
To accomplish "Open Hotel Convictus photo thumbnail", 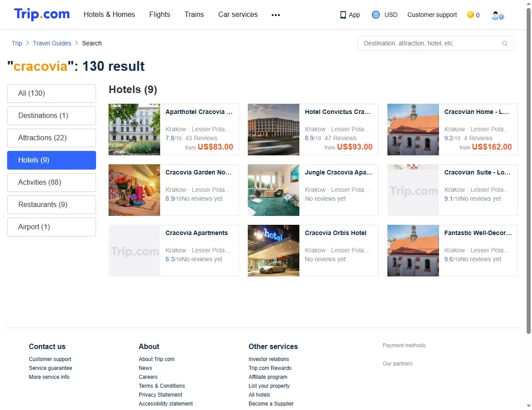I will (x=274, y=130).
